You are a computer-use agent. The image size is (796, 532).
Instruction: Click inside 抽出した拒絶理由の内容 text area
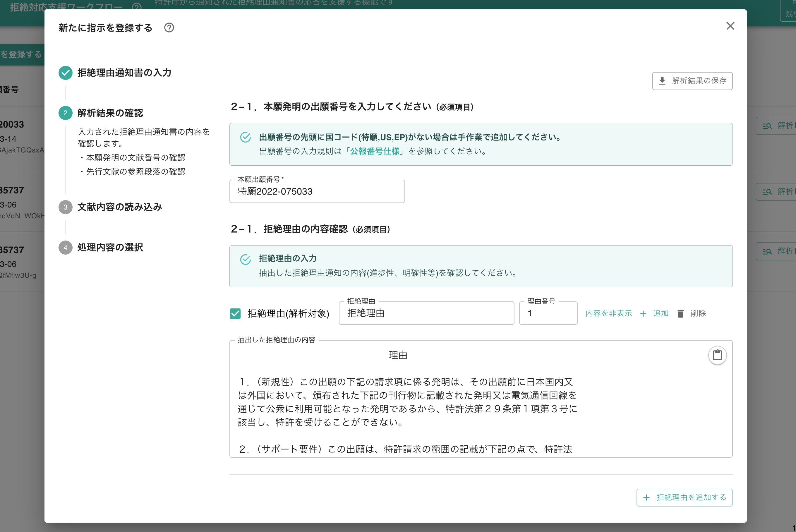[x=481, y=399]
